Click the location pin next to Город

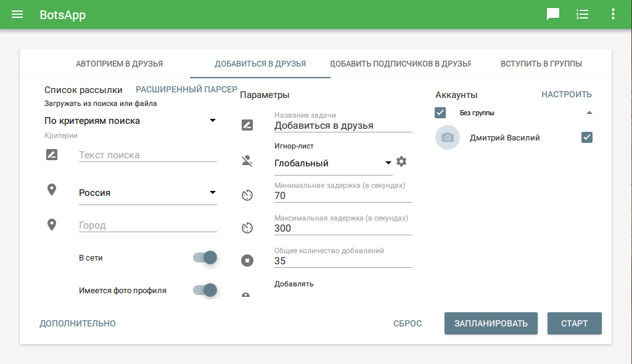[x=52, y=225]
